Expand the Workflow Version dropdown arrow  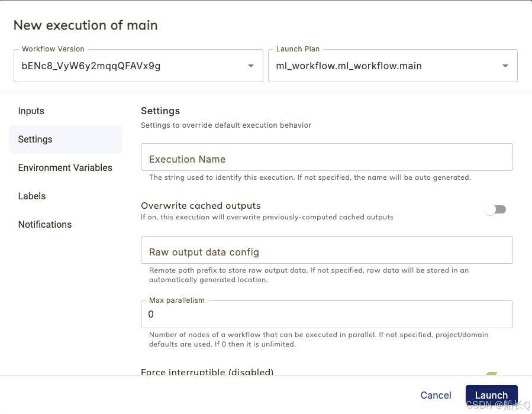click(251, 66)
